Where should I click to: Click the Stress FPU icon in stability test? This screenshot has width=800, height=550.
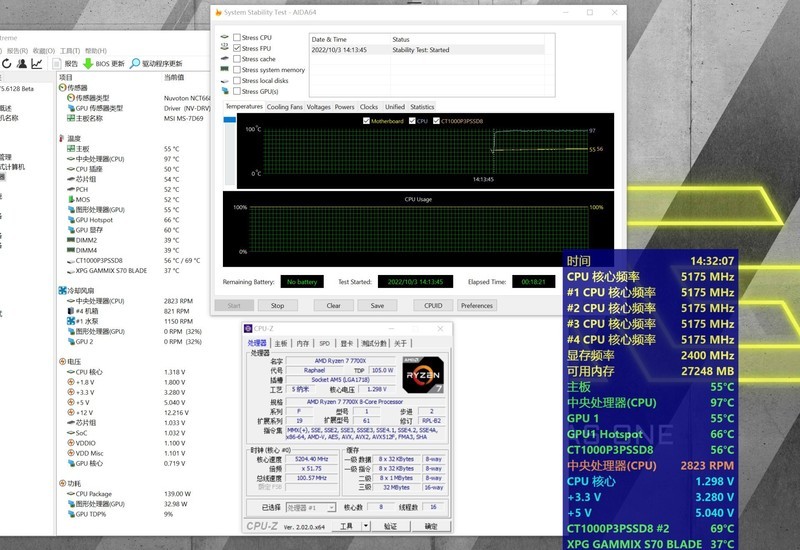[224, 47]
